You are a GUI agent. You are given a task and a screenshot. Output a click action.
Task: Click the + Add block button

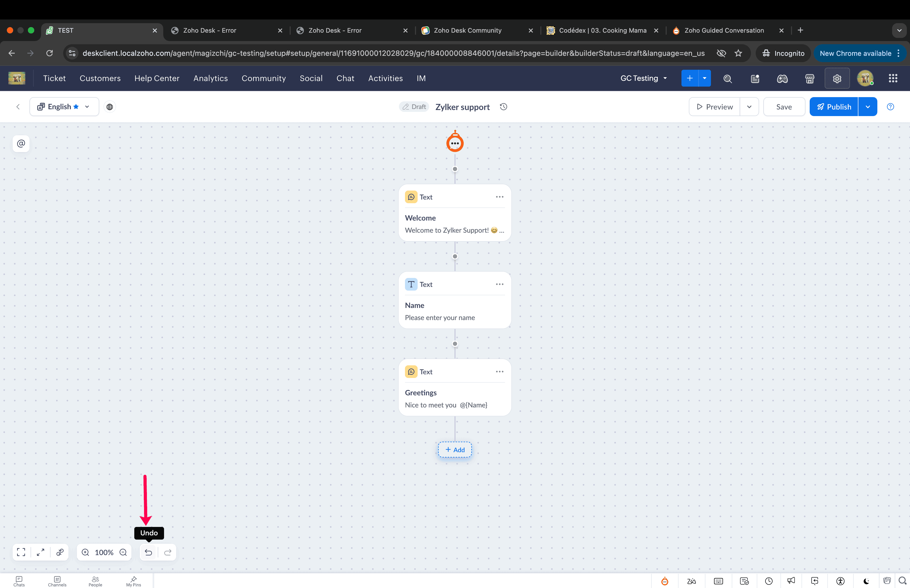455,450
